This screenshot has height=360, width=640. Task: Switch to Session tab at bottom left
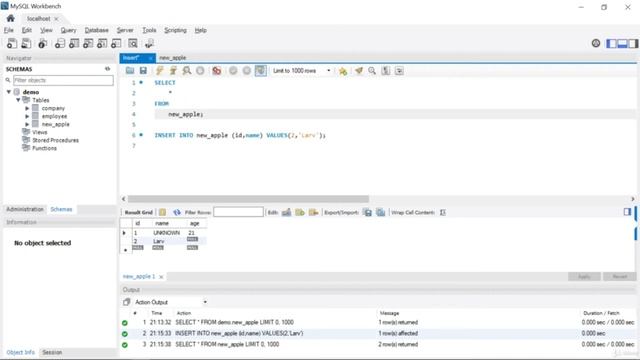(x=52, y=352)
